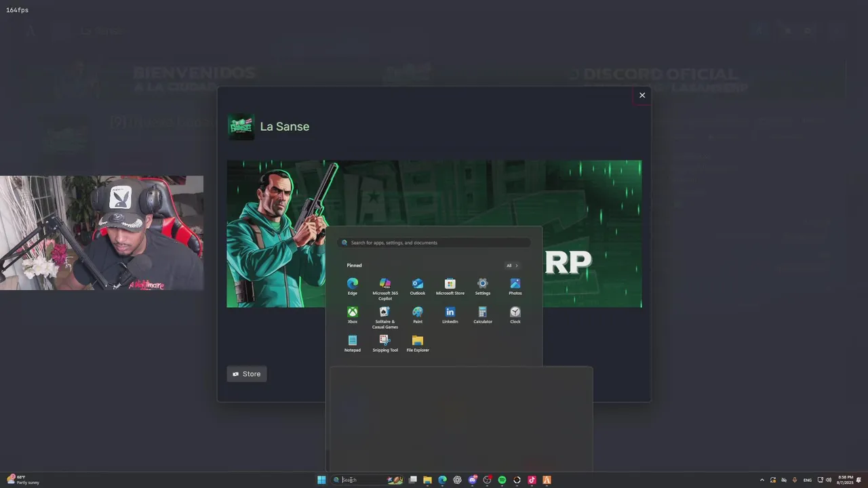Open the Paint app
Viewport: 868px width, 488px height.
coord(418,315)
